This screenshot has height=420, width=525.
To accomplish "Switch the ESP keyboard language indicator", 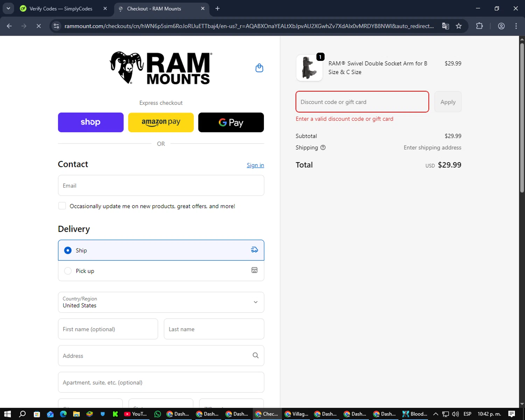I will coord(467,414).
